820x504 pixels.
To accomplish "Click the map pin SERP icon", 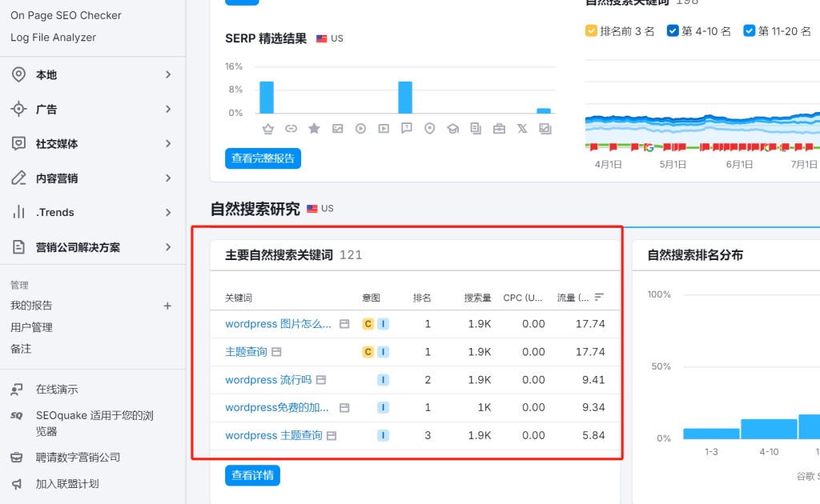I will point(430,129).
